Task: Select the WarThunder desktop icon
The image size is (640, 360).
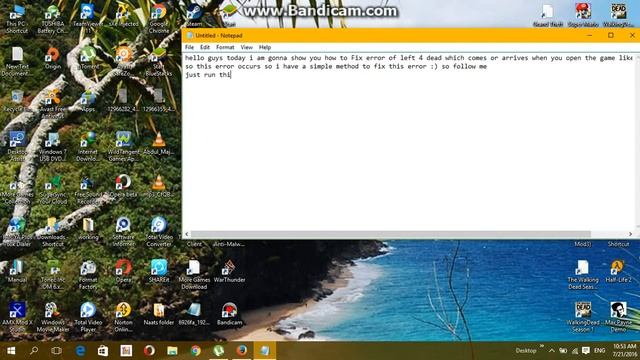Action: [229, 271]
